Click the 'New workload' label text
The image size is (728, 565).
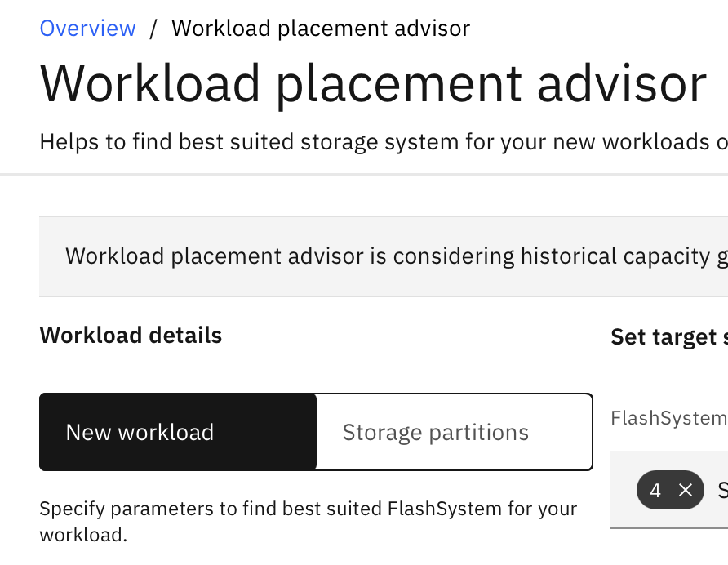coord(140,432)
